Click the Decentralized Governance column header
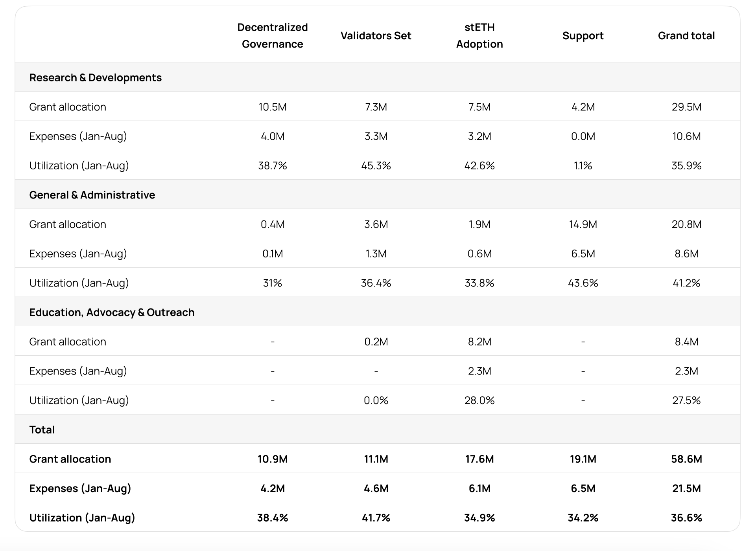Viewport: 756px width, 551px height. point(272,35)
